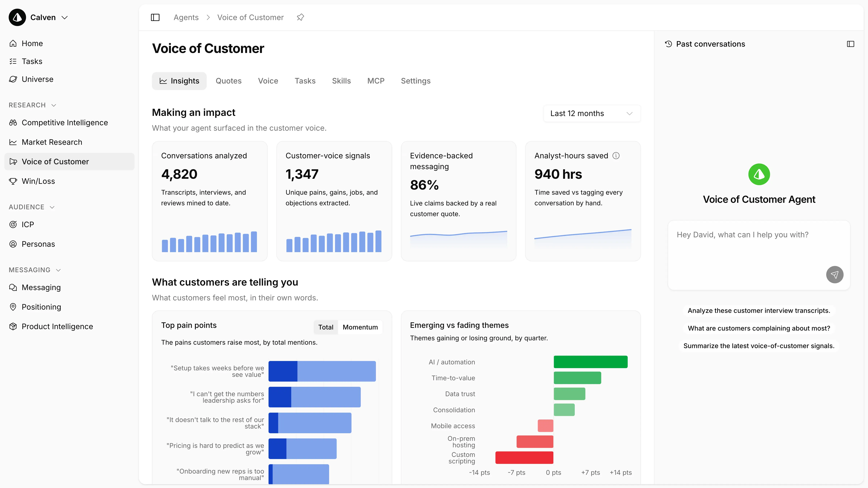
Task: Switch pain points to Momentum
Action: (x=360, y=327)
